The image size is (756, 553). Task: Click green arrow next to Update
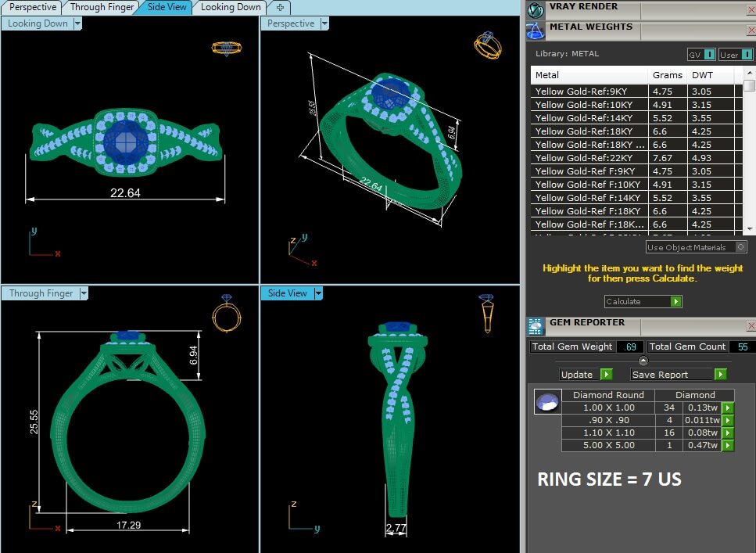tap(607, 375)
